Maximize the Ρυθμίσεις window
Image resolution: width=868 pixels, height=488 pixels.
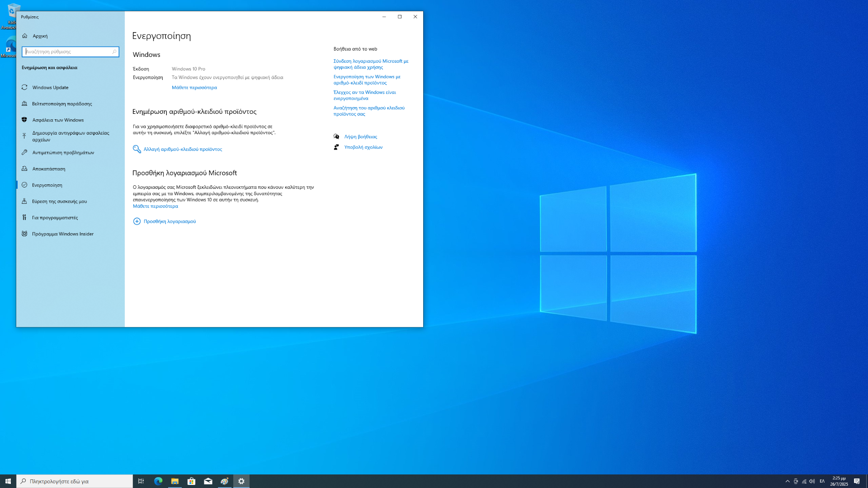400,17
